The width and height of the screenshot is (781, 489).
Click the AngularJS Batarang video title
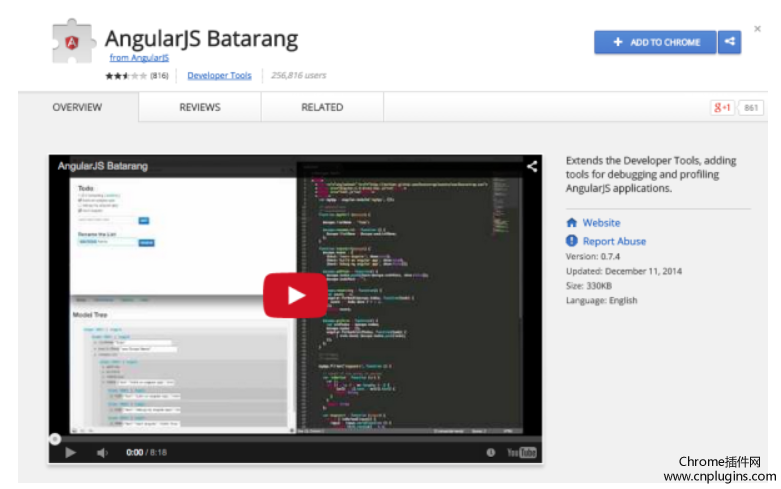coord(103,166)
